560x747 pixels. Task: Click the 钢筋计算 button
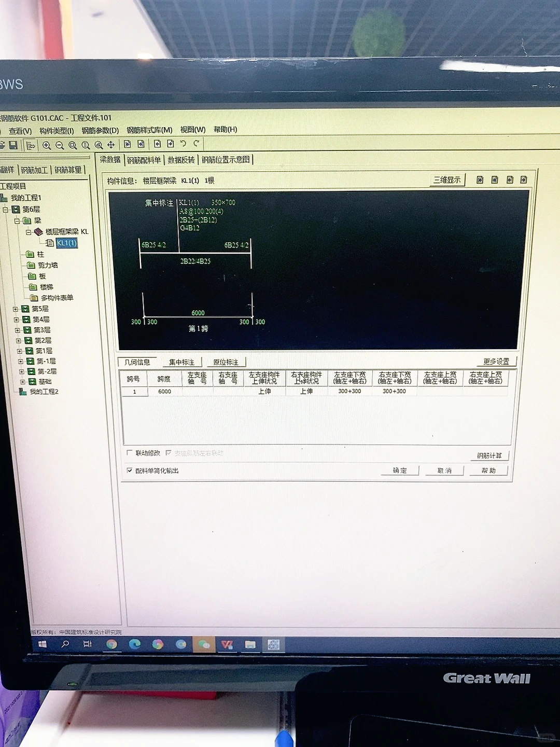point(489,455)
